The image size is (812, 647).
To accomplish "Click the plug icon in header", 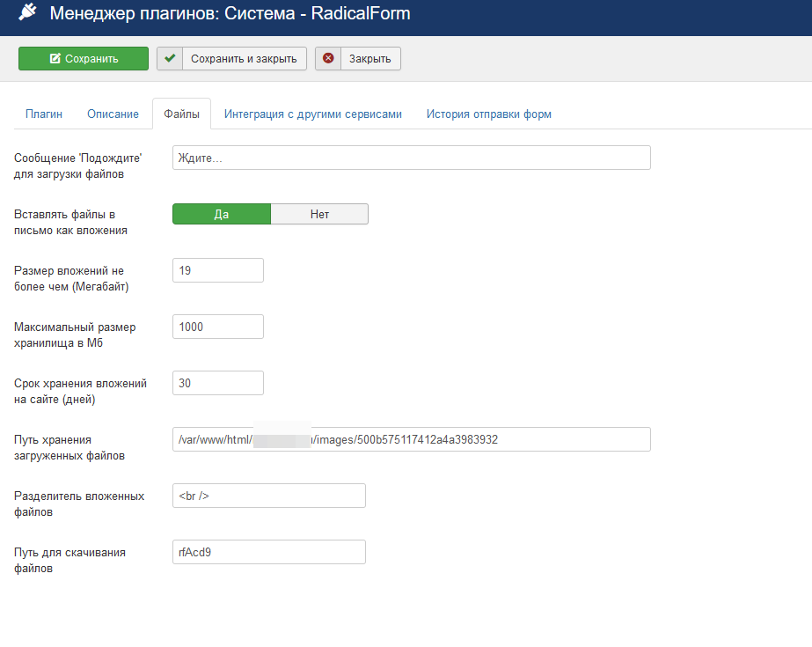I will [x=27, y=14].
